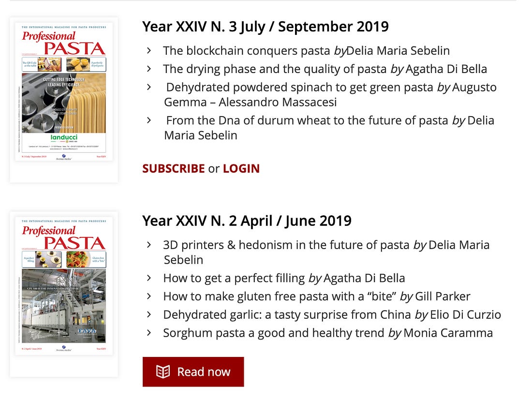Open April / June 2019 magazine cover thumbnail

tap(64, 286)
